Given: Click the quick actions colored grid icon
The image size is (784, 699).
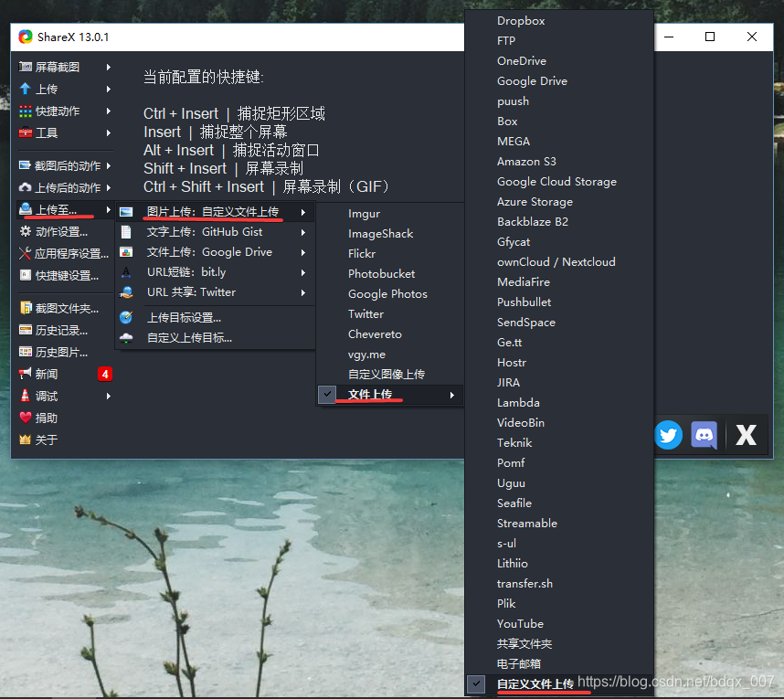Looking at the screenshot, I should point(25,111).
